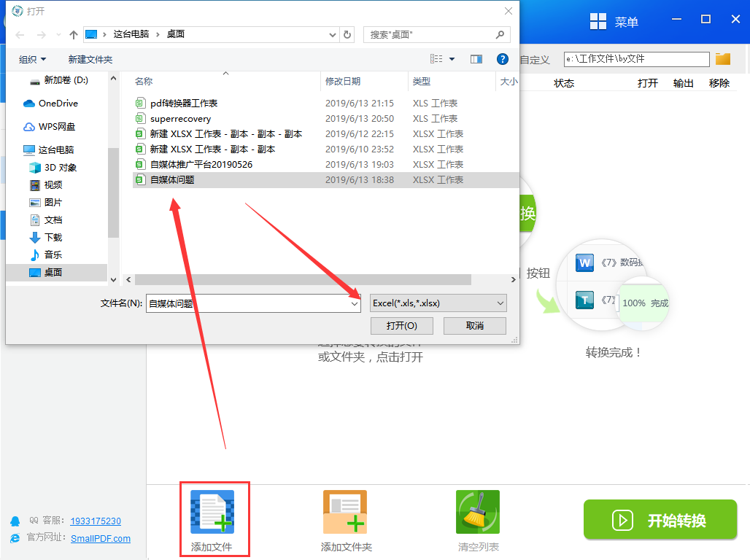750x560 pixels.
Task: Click 新建文件夹 in the dialog toolbar
Action: click(x=90, y=59)
